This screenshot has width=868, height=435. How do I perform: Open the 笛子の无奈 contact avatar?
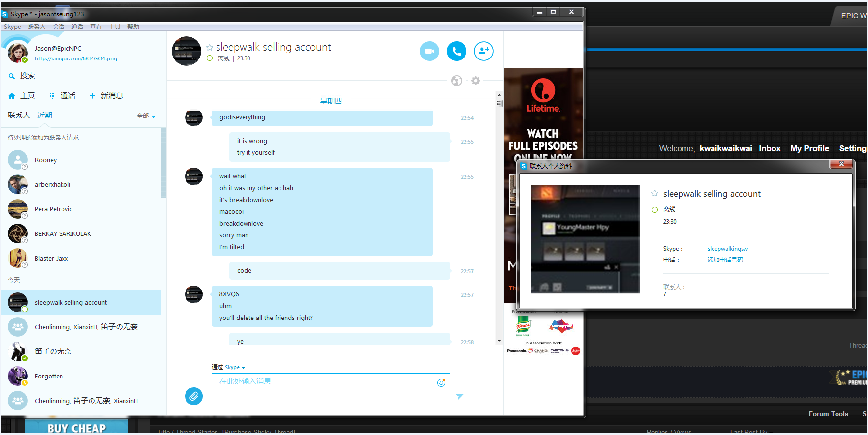(18, 351)
